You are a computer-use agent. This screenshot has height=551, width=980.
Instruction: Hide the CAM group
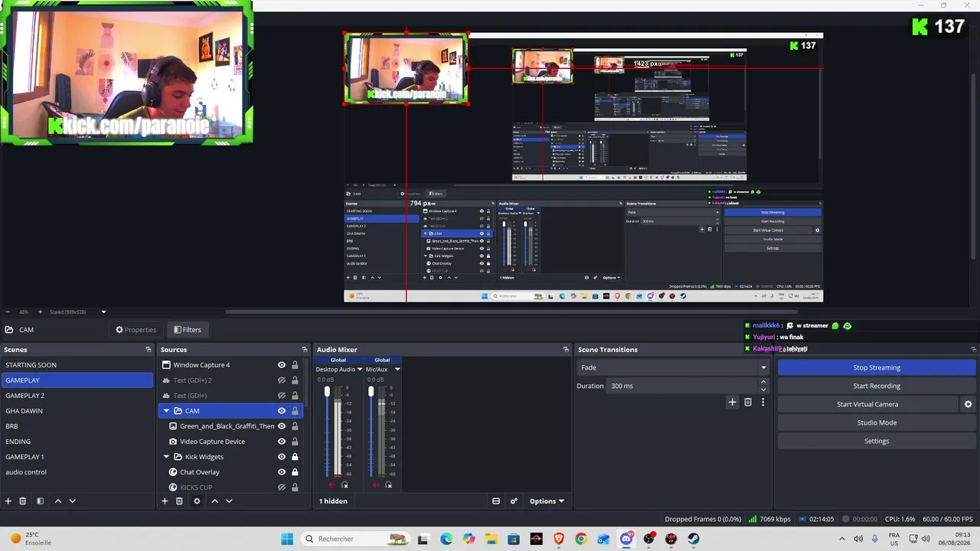pos(282,411)
